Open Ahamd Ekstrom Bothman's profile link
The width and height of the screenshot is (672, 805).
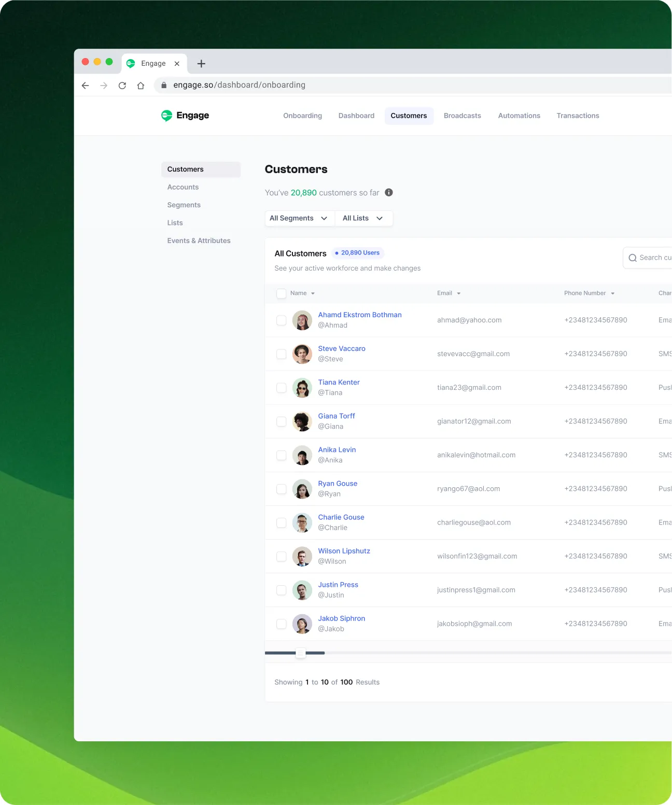tap(360, 315)
